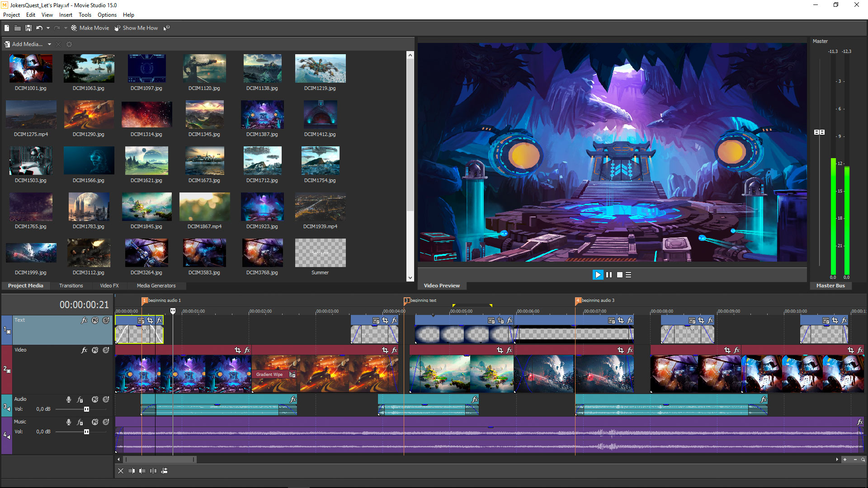
Task: Open the Options menu
Action: pyautogui.click(x=107, y=14)
